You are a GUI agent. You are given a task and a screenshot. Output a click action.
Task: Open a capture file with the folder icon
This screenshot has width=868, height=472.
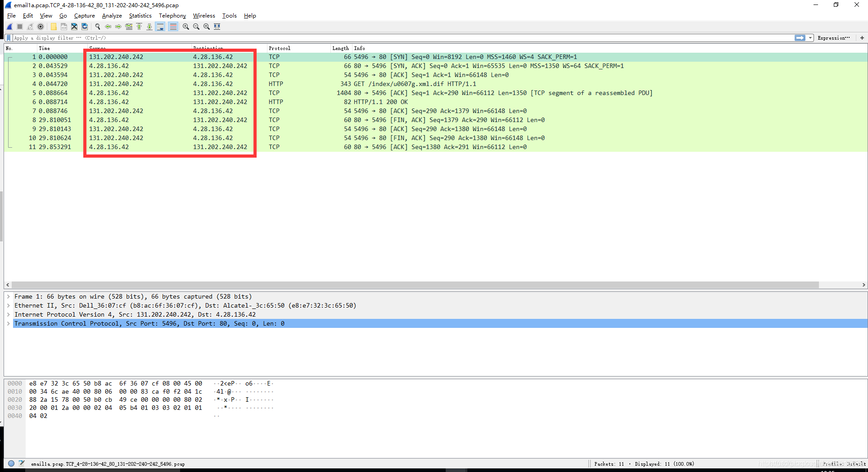(54, 27)
